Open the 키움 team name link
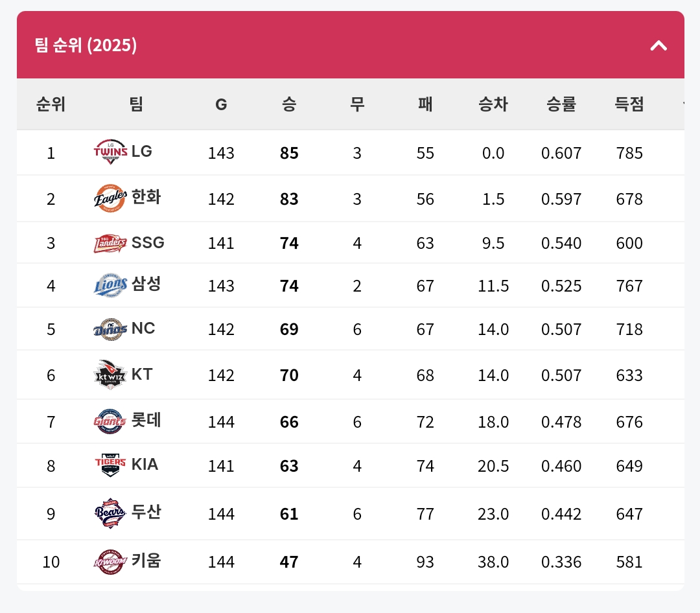Viewport: 700px width, 613px height. coord(146,561)
